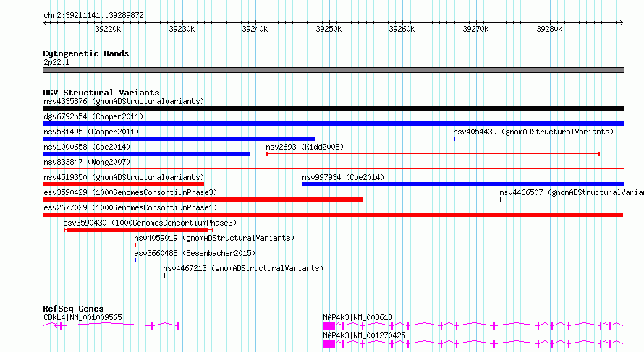Viewport: 644px width, 352px height.
Task: Open the esv3660488 Besenbacher2015 label
Action: tap(195, 253)
